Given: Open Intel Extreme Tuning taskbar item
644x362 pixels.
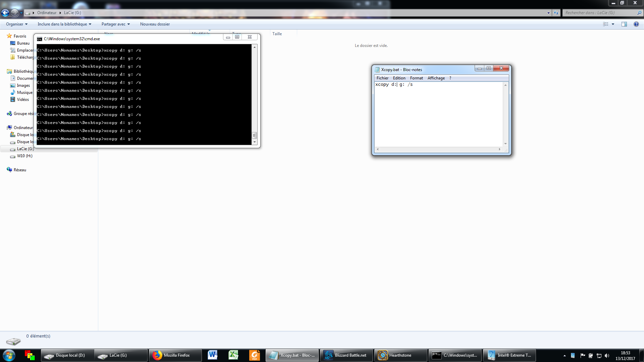Looking at the screenshot, I should [509, 355].
